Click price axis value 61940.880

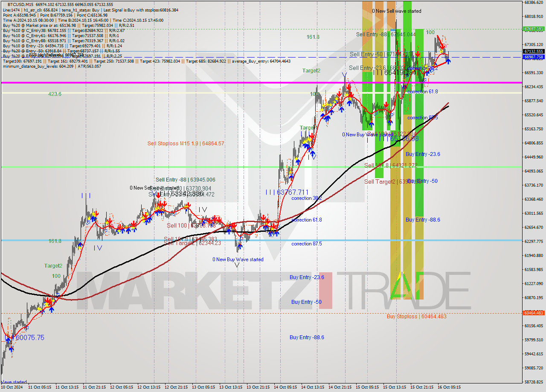point(534,255)
